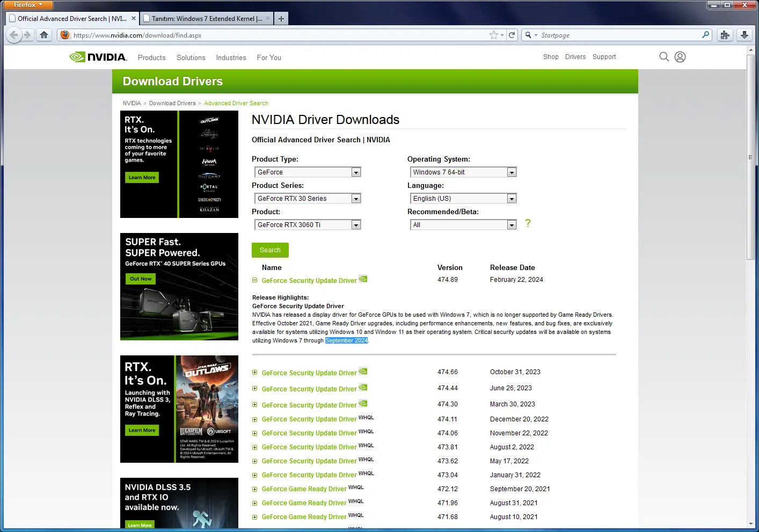This screenshot has height=532, width=759.
Task: Open the 473.62 Security Update Driver link
Action: 309,461
